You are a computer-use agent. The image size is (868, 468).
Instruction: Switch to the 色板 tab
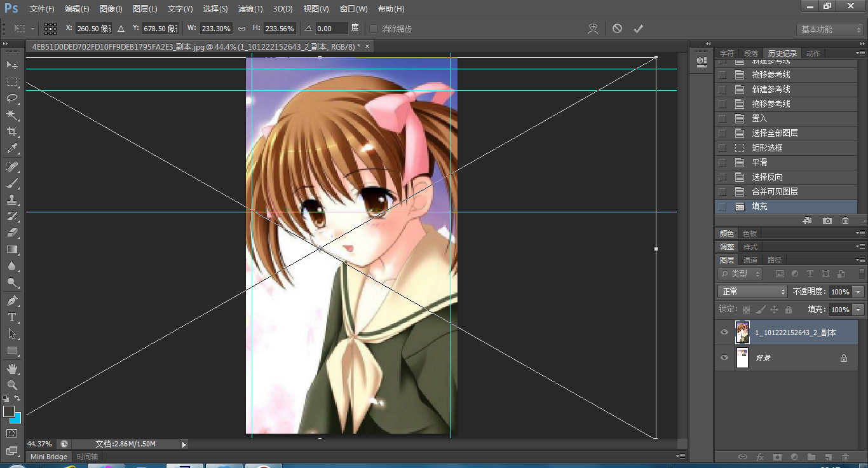[750, 233]
